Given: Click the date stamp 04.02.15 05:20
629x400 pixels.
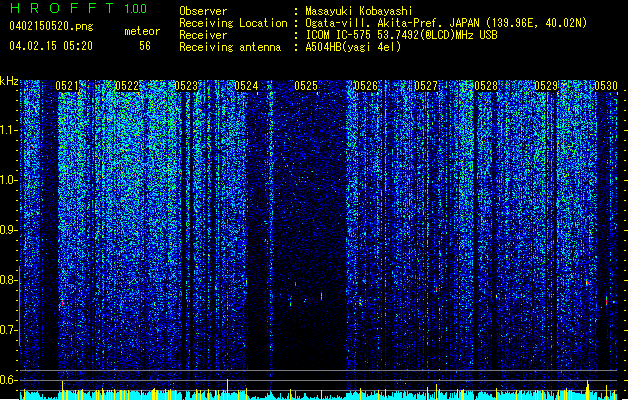Looking at the screenshot, I should (x=51, y=46).
